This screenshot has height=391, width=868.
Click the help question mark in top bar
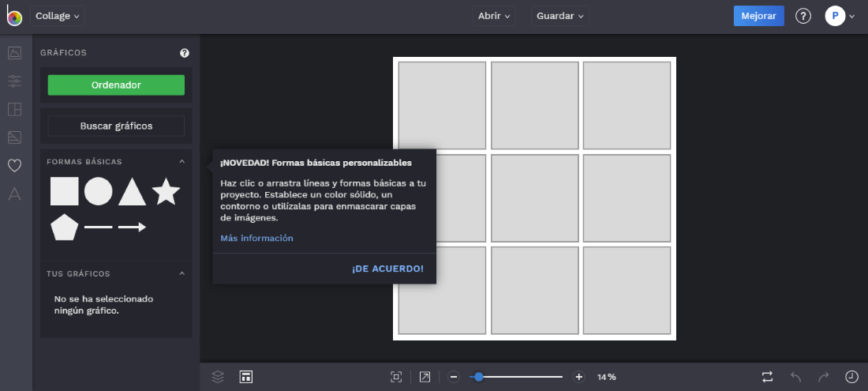[x=803, y=16]
